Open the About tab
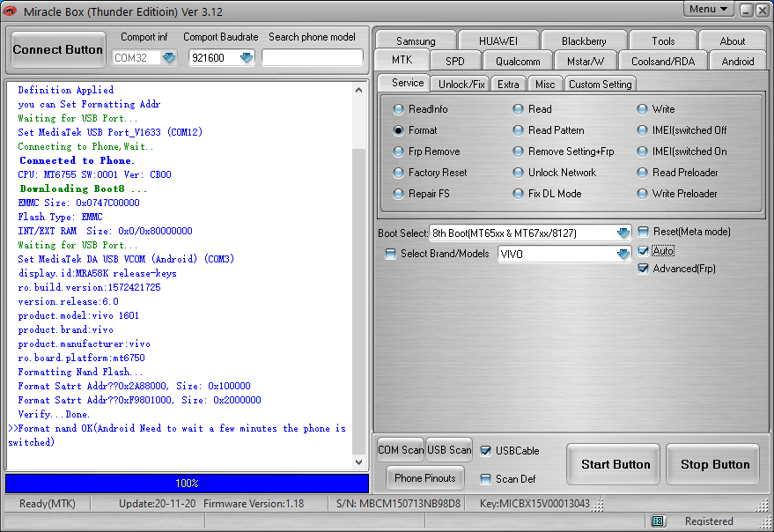774x532 pixels. pyautogui.click(x=732, y=41)
